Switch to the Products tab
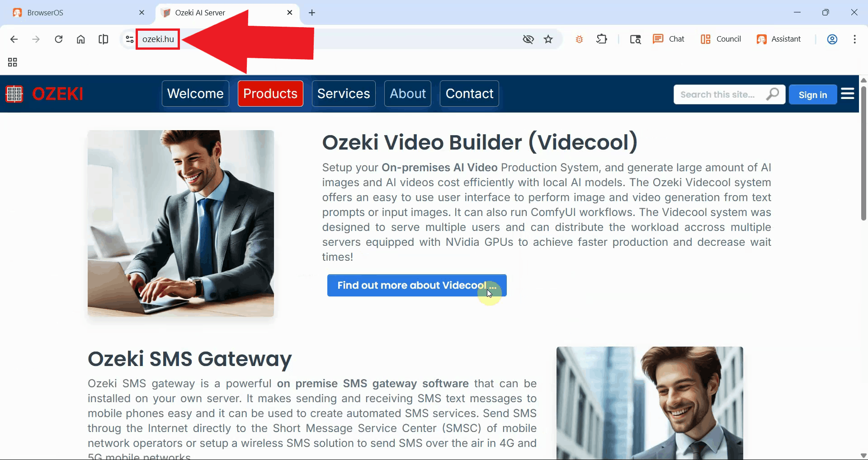The height and width of the screenshot is (460, 868). click(270, 94)
